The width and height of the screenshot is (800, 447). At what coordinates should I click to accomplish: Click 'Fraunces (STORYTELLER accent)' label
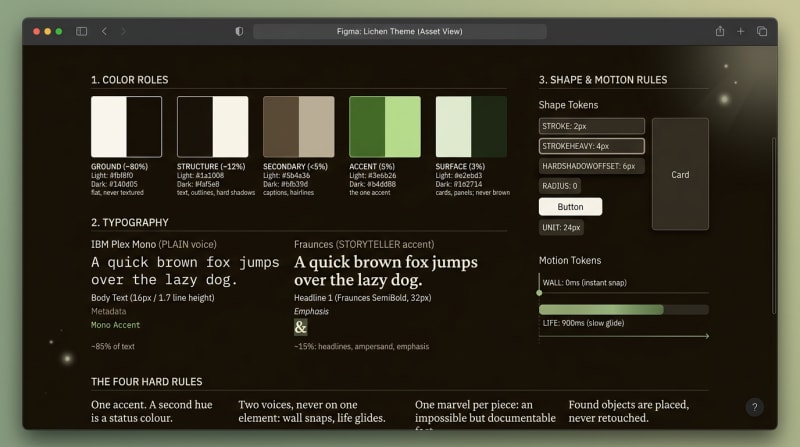pos(364,244)
